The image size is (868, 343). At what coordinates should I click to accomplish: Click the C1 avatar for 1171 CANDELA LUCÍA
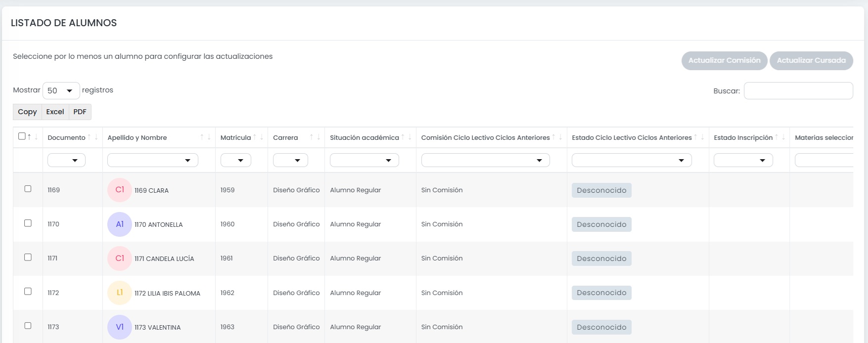click(x=120, y=258)
